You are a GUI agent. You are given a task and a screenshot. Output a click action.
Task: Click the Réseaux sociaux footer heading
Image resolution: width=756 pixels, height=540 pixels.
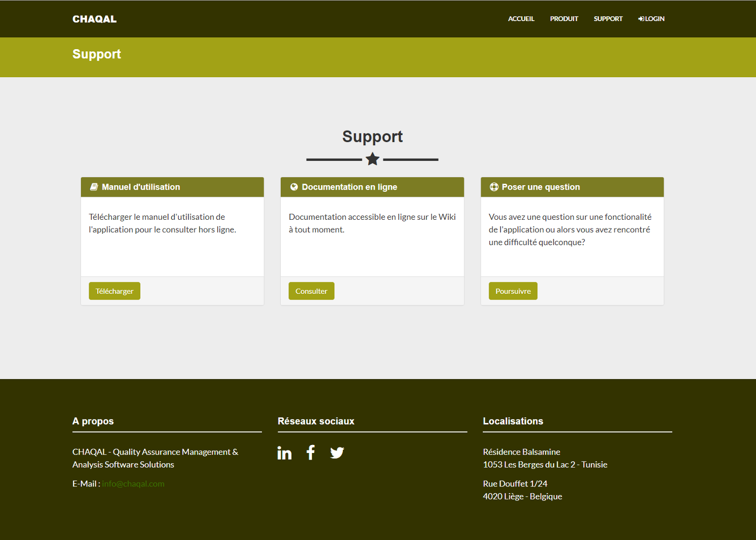pos(316,421)
